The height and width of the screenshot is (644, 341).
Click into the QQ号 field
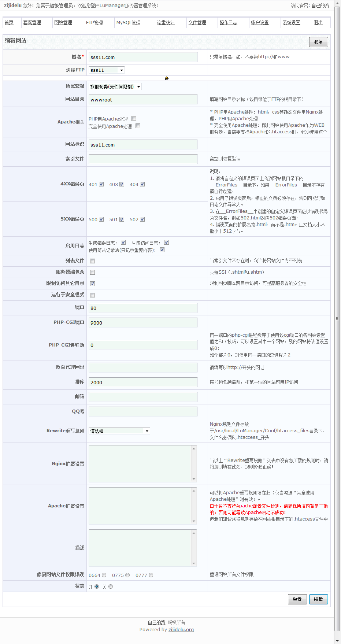143,412
